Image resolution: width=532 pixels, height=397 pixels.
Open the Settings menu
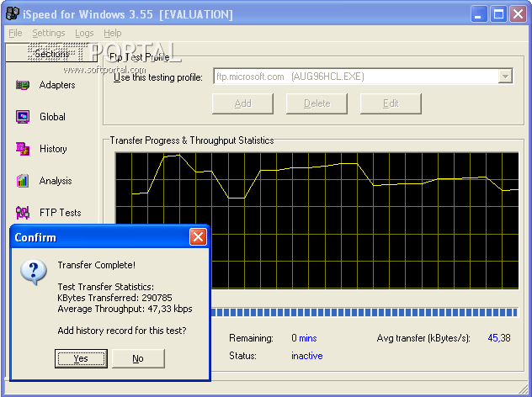coord(49,33)
